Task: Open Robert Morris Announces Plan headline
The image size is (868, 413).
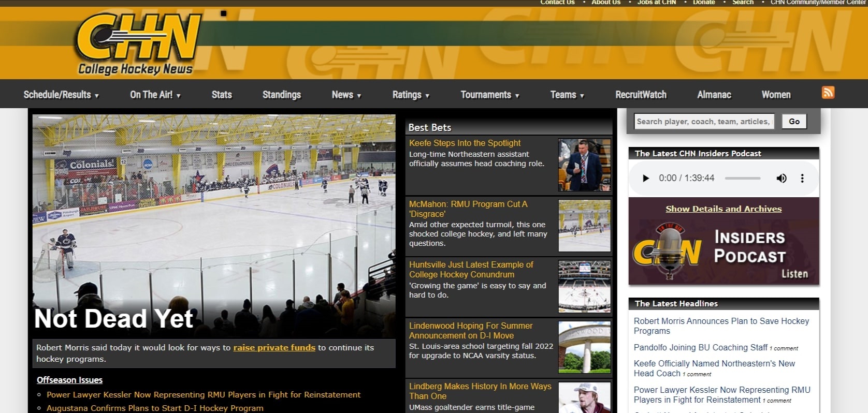Action: (x=721, y=326)
